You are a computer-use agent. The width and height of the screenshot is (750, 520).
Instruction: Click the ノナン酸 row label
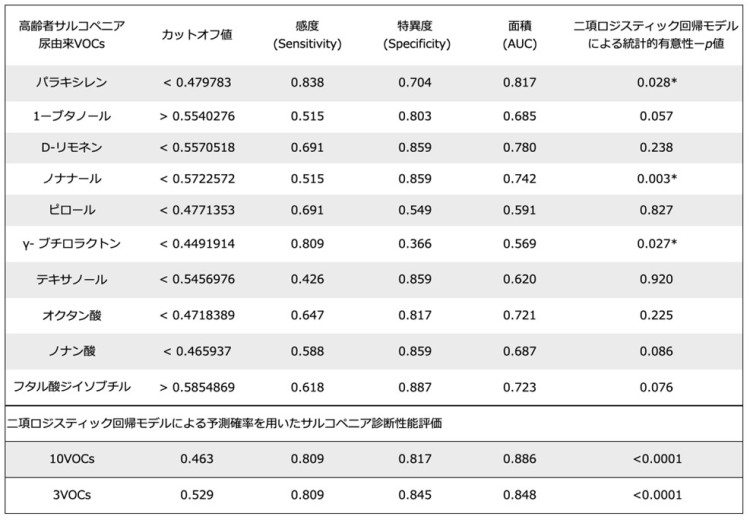[72, 351]
